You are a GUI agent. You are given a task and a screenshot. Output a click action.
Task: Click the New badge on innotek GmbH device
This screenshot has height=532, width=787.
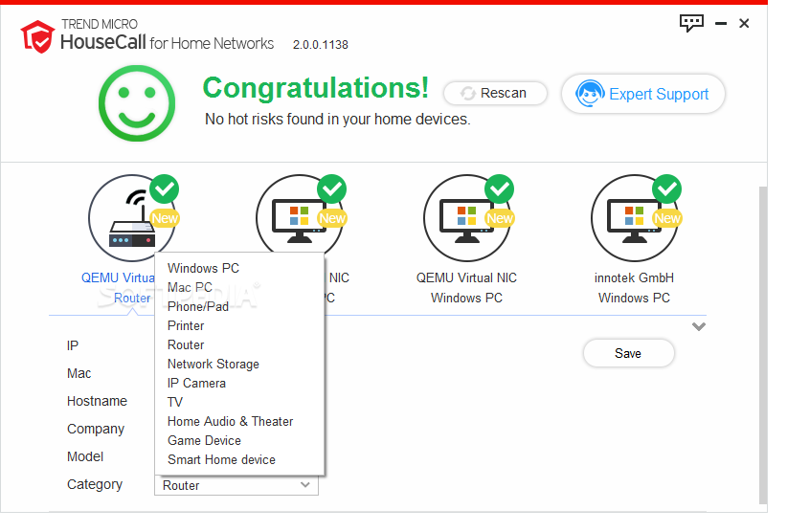click(x=667, y=218)
